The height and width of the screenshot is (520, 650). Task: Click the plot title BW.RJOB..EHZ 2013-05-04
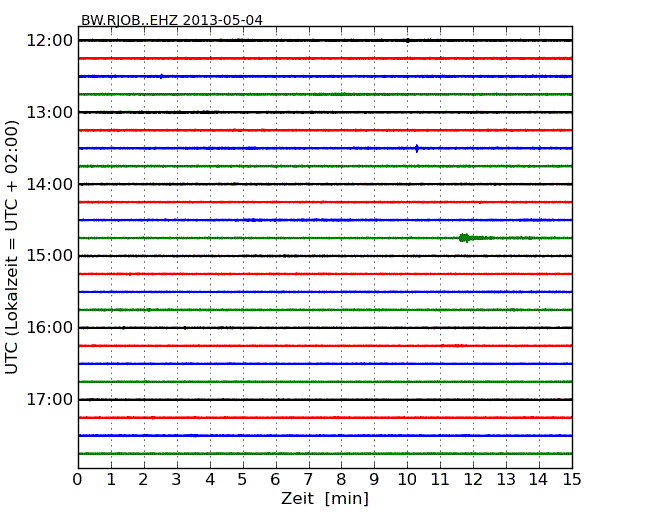tap(172, 20)
